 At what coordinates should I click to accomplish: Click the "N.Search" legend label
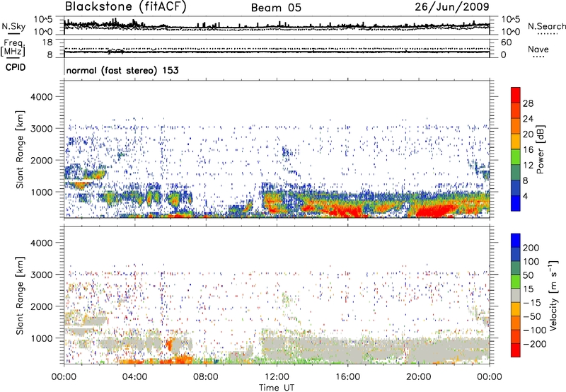point(546,26)
